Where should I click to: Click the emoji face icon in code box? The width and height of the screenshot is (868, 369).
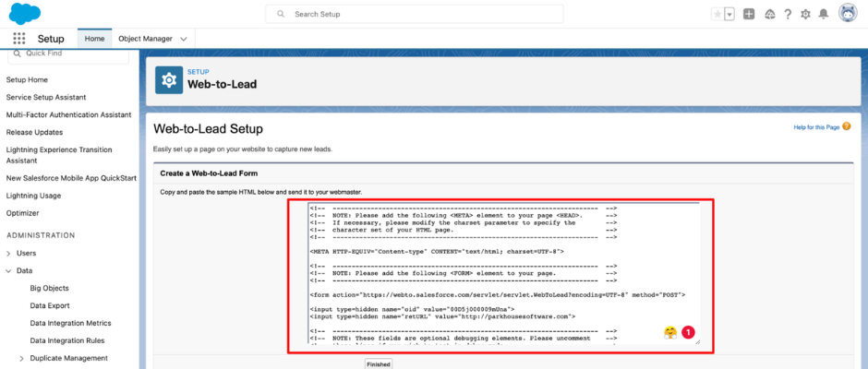(x=670, y=332)
